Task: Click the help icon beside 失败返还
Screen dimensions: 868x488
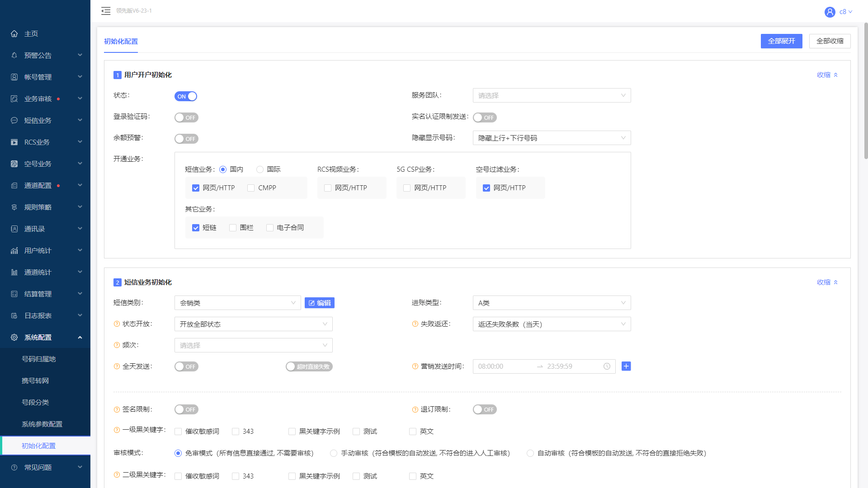Action: 415,324
